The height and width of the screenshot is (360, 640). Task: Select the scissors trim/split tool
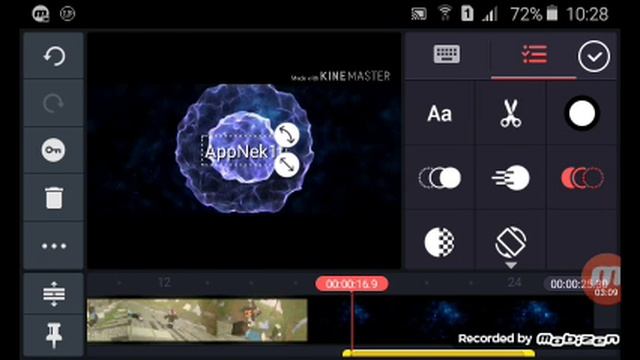[511, 113]
